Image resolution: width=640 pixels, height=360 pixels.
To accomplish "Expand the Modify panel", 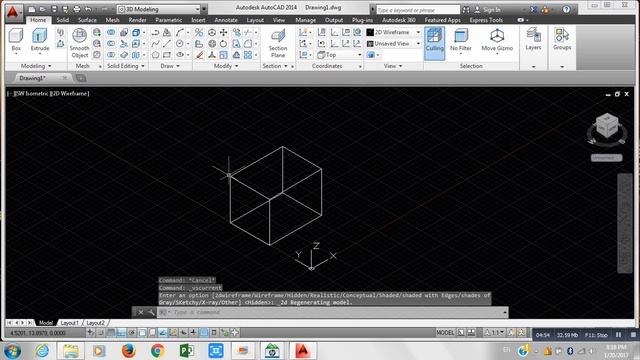I will pyautogui.click(x=226, y=66).
